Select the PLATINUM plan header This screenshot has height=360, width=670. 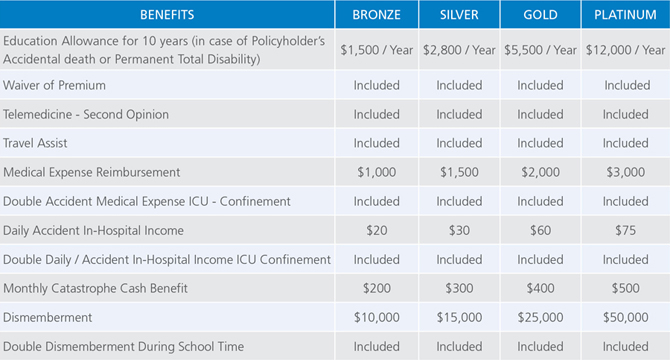625,15
